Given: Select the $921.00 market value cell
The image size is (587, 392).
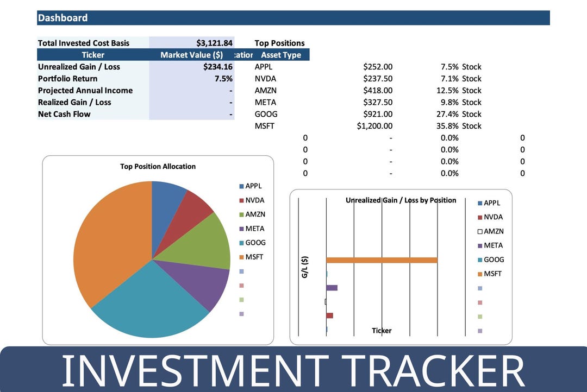Looking at the screenshot, I should tap(378, 114).
